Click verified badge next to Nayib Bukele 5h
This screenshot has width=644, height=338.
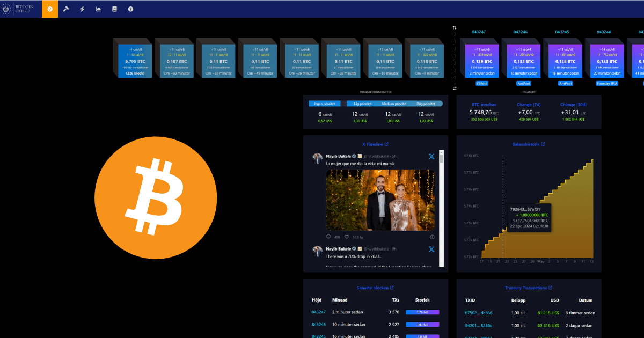354,156
